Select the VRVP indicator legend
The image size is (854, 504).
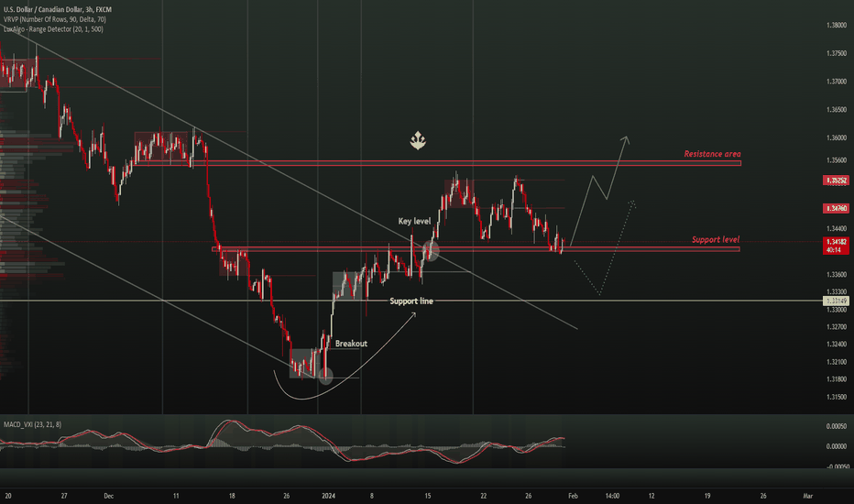click(55, 19)
